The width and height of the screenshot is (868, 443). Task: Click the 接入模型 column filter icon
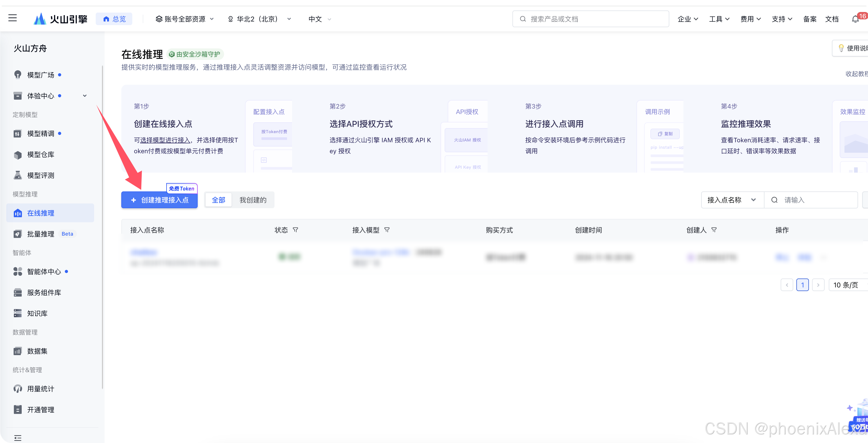387,230
